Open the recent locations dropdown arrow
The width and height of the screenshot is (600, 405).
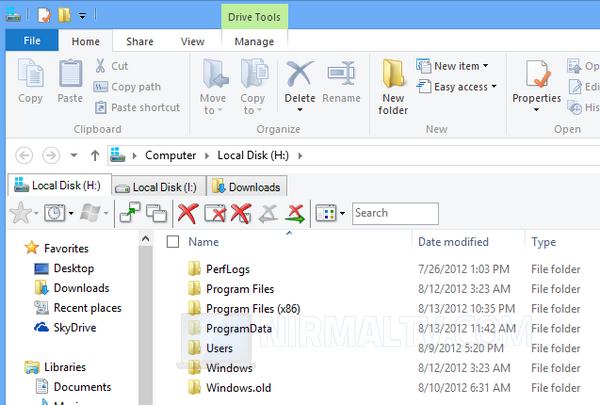tap(74, 155)
